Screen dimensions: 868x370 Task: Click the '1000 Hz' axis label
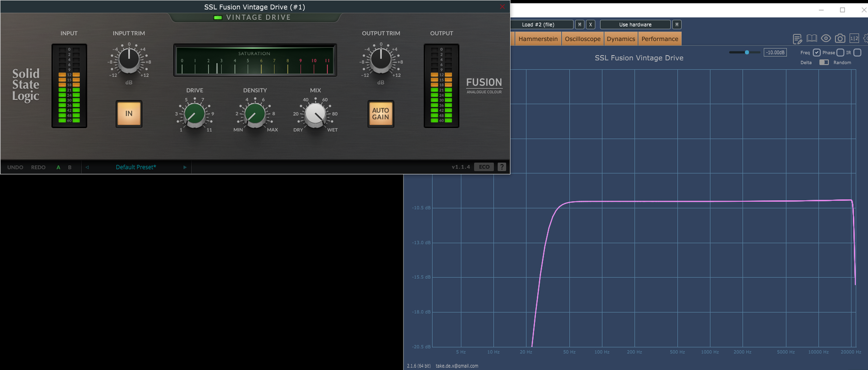[x=710, y=352]
